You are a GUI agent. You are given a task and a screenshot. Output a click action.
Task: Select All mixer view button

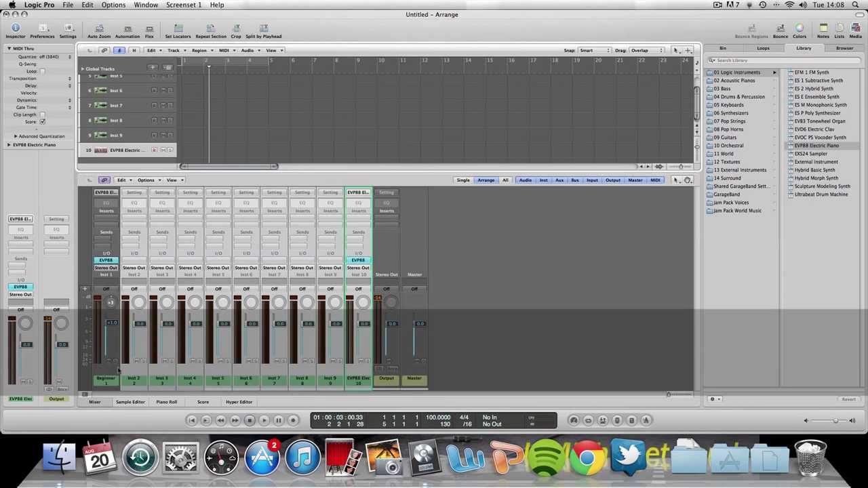[505, 180]
